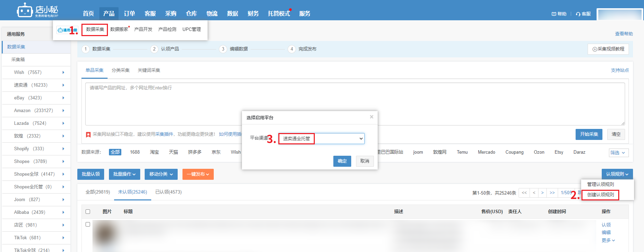Tick the first product row checkbox
644x252 pixels.
tap(88, 224)
